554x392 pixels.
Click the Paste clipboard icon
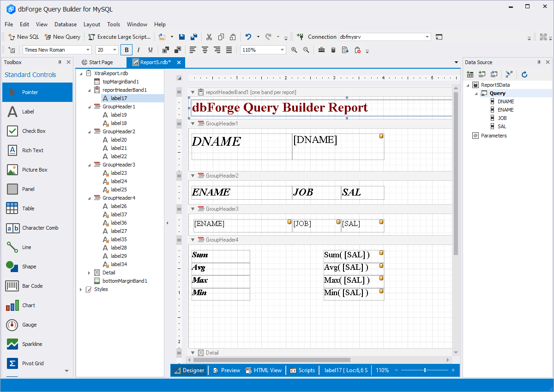pos(233,37)
